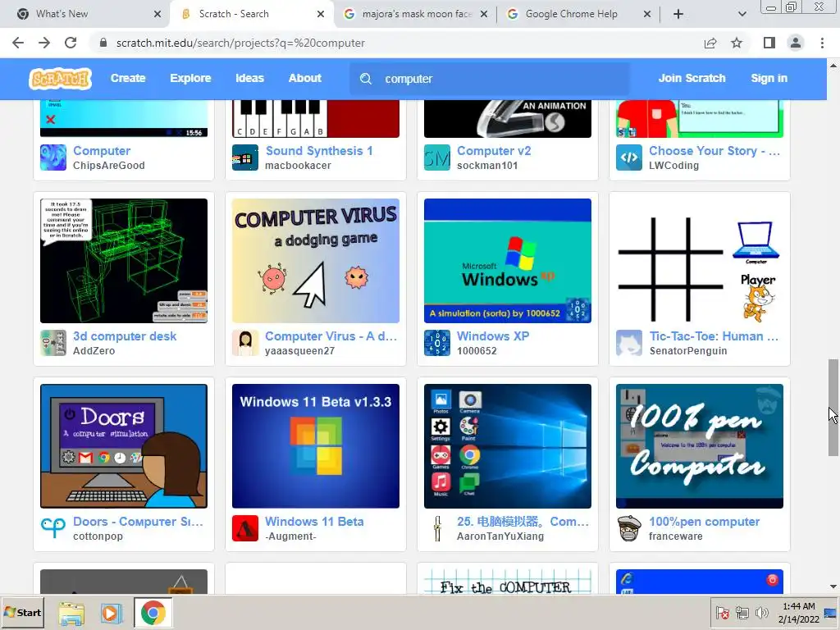Open the media player taskbar icon

coord(111,613)
